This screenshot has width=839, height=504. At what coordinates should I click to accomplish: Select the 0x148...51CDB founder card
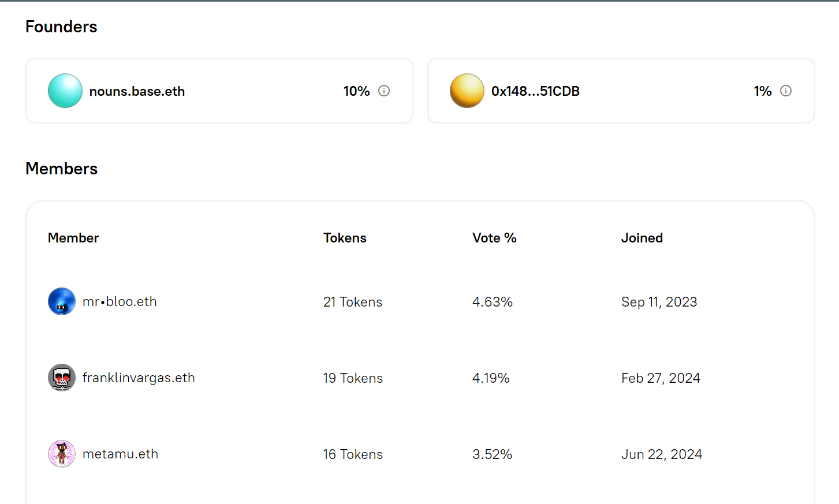point(621,90)
